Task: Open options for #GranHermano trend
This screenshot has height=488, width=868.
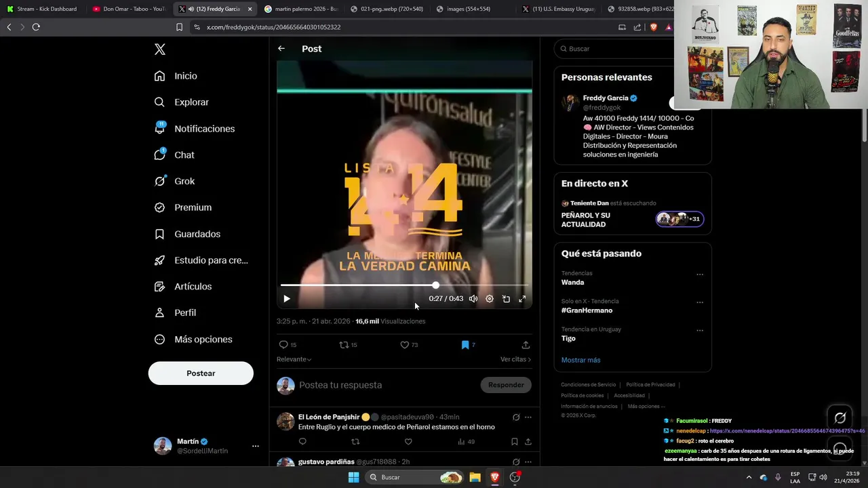Action: [x=700, y=302]
